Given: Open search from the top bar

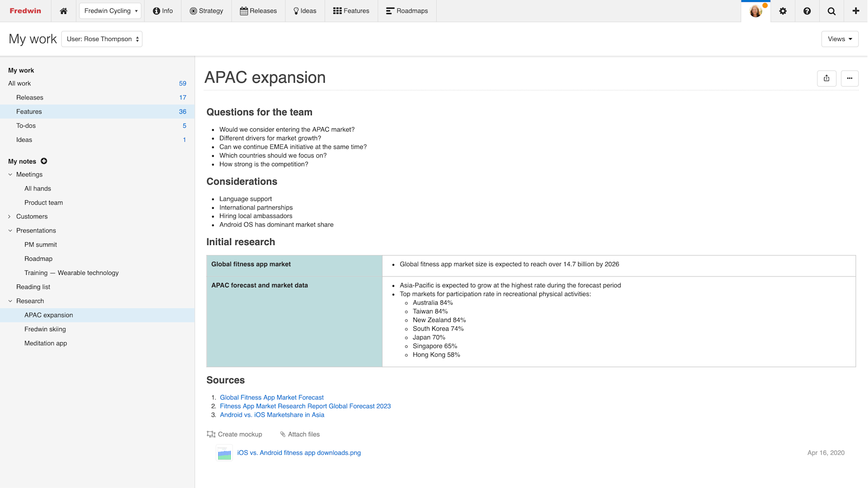Looking at the screenshot, I should [x=831, y=11].
